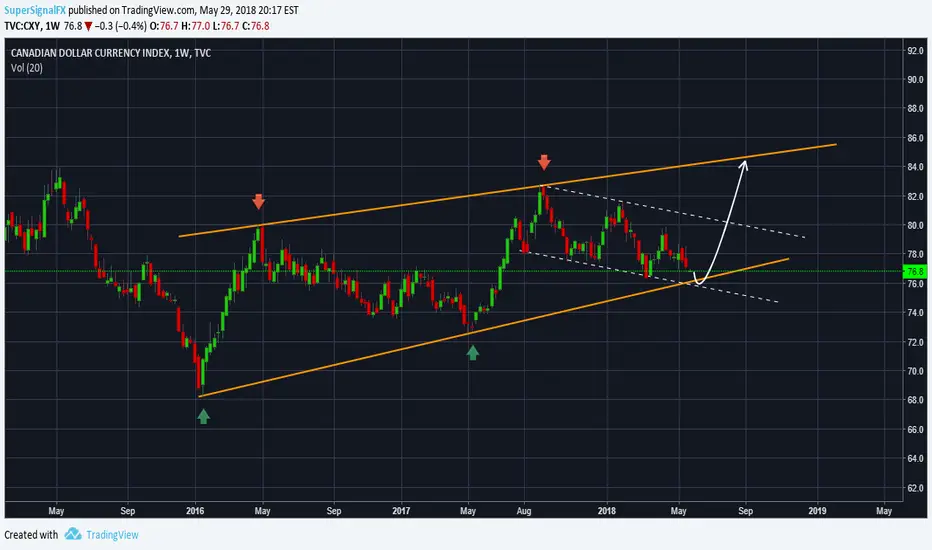
Task: Click the 72.0 price axis label
Action: click(x=915, y=342)
